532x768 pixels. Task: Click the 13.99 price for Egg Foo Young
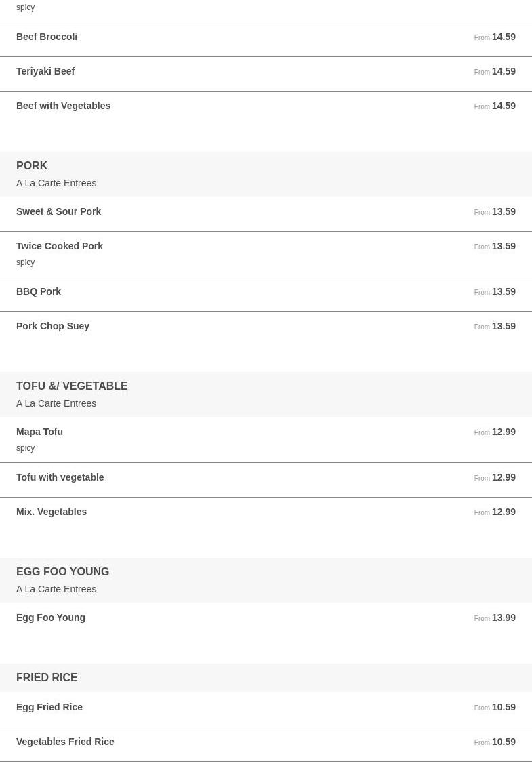point(504,618)
